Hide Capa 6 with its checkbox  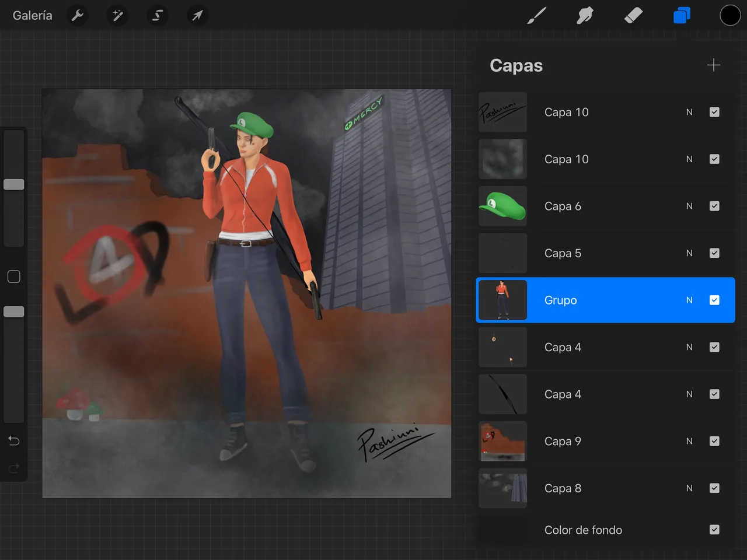(x=714, y=206)
